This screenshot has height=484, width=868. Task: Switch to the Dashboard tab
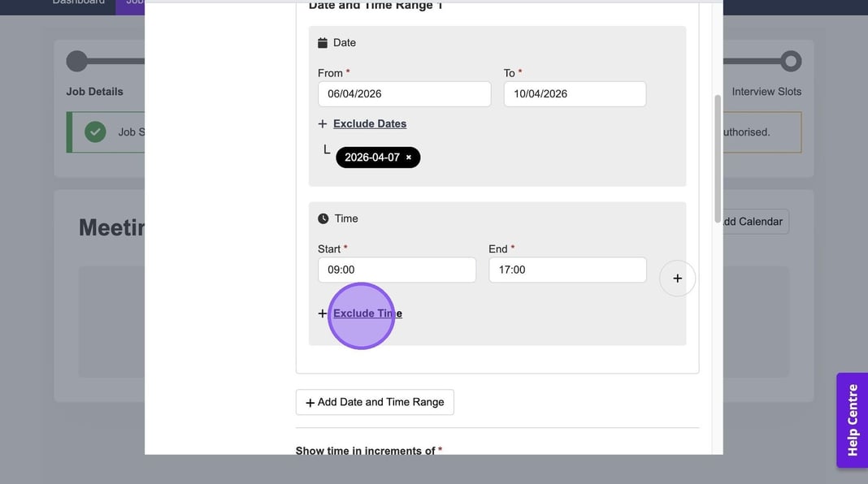pyautogui.click(x=79, y=2)
